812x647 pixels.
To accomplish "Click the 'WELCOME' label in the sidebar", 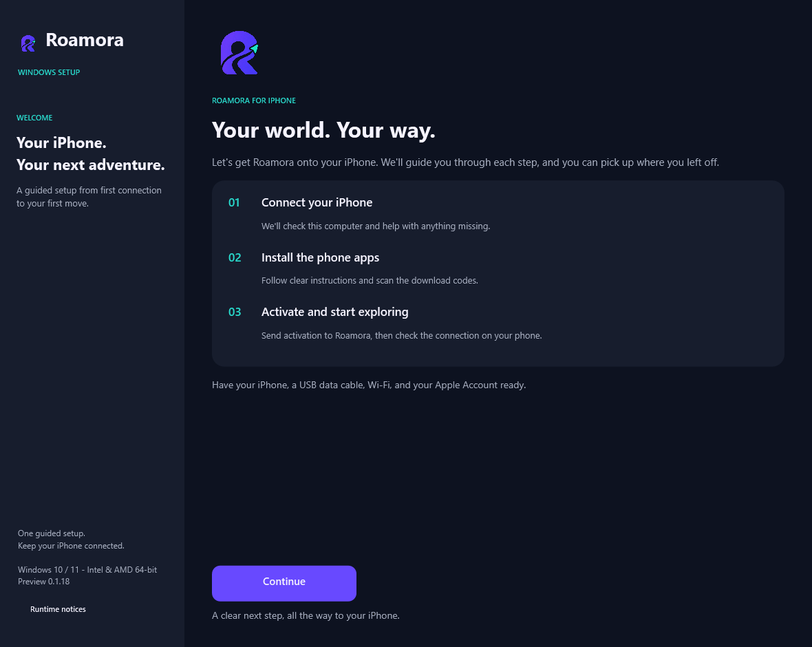I will [34, 118].
